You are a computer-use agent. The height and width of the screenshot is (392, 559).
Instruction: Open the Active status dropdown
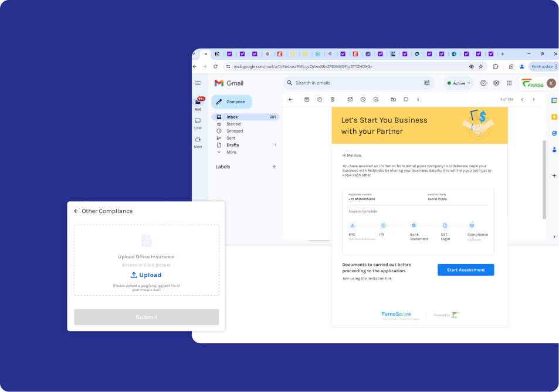click(x=459, y=83)
